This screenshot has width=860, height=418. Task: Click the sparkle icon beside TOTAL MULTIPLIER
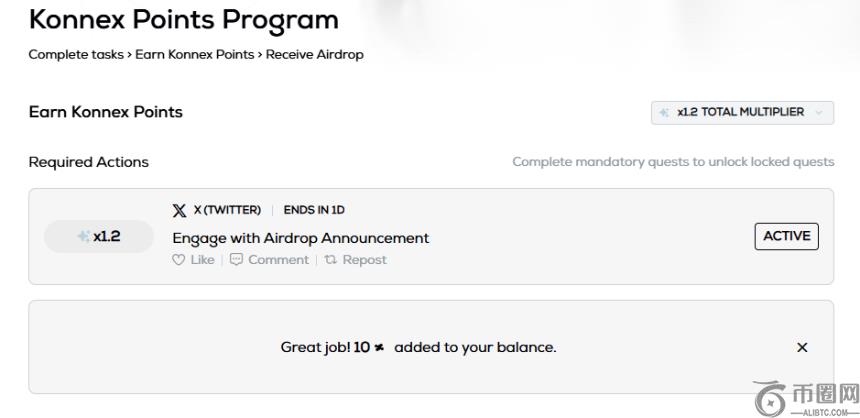click(x=665, y=113)
